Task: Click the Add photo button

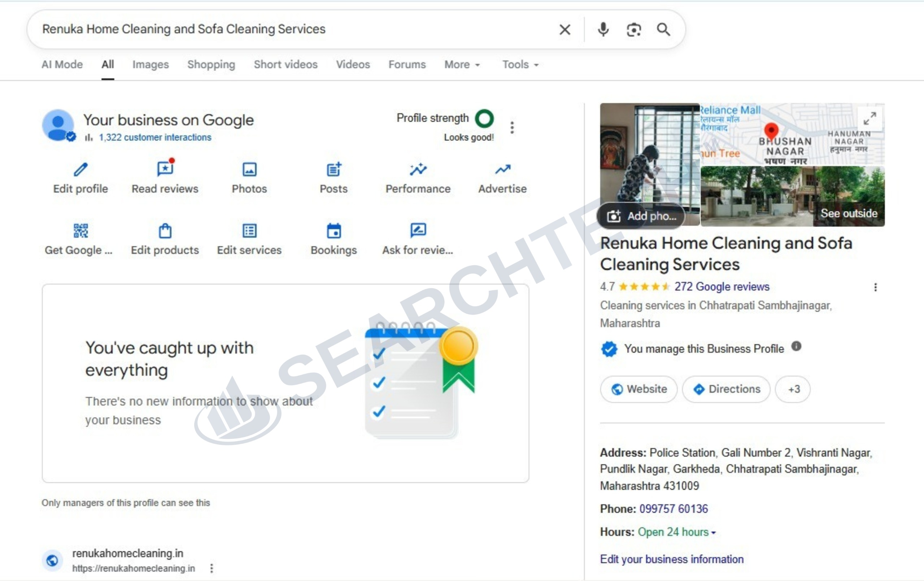Action: [641, 216]
